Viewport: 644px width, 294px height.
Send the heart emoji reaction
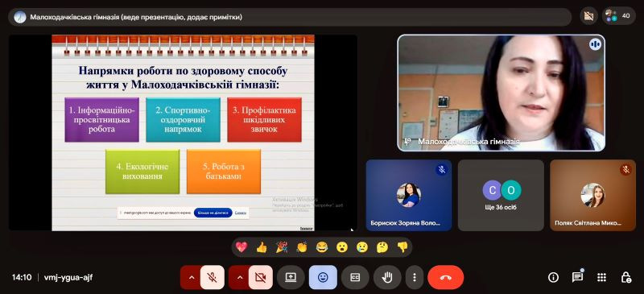click(x=242, y=247)
